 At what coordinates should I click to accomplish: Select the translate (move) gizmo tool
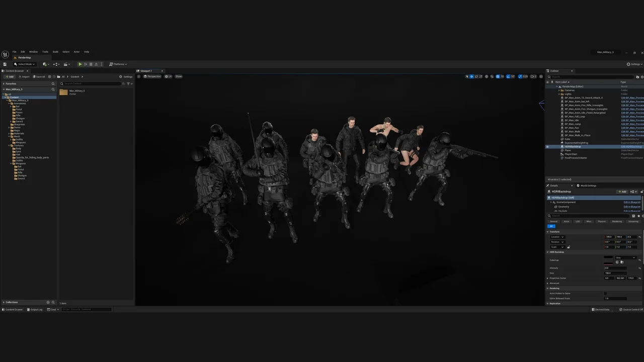pyautogui.click(x=471, y=76)
